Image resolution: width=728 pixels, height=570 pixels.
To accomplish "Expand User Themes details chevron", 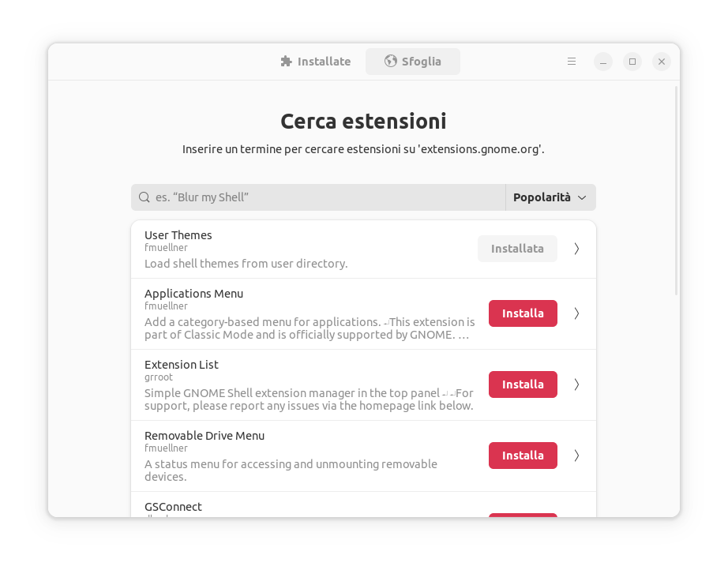I will tap(576, 249).
